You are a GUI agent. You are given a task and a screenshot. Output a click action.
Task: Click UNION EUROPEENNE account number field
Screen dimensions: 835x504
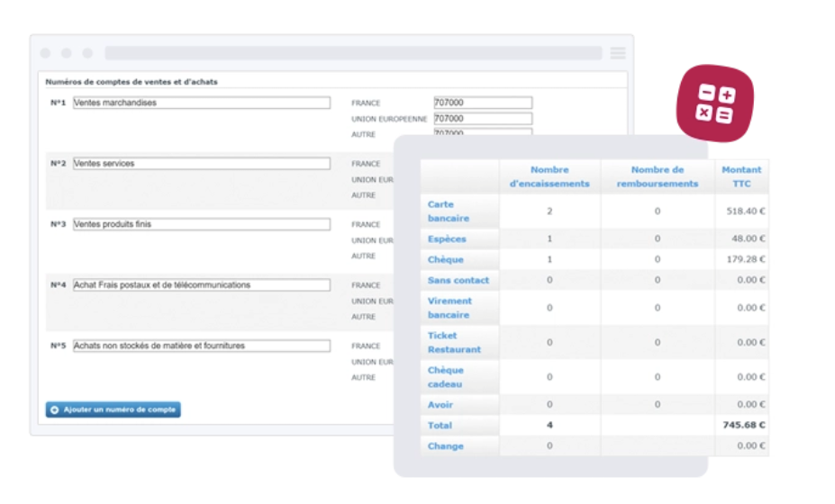pyautogui.click(x=483, y=118)
